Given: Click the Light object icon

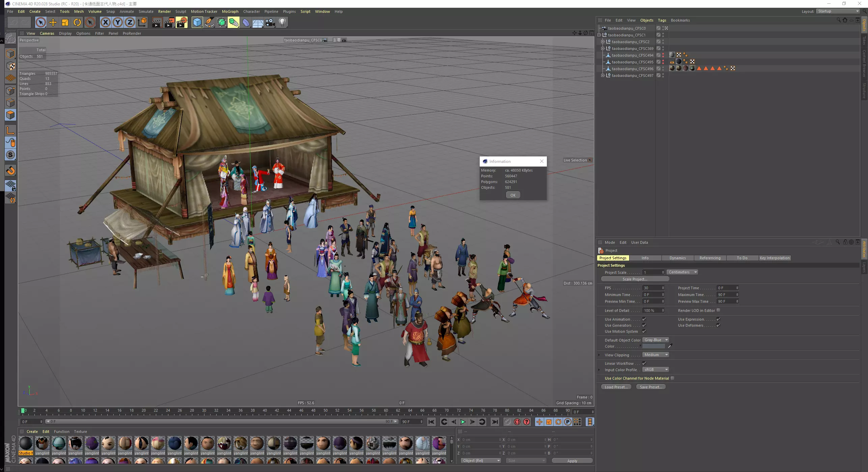Looking at the screenshot, I should click(282, 23).
